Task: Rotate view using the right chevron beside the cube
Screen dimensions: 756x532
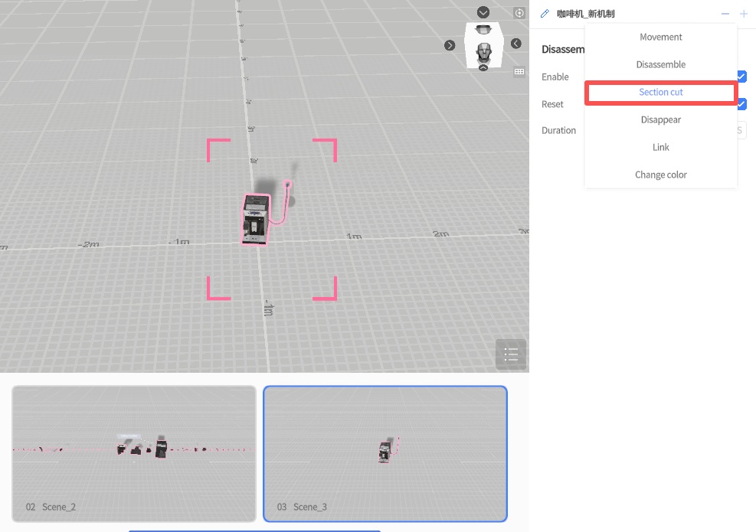Action: tap(450, 45)
